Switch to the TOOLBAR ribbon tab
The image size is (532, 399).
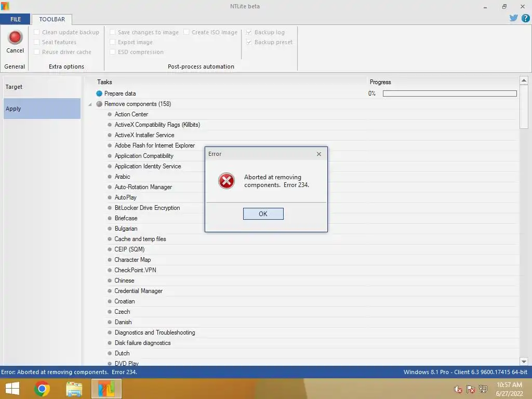click(x=52, y=19)
